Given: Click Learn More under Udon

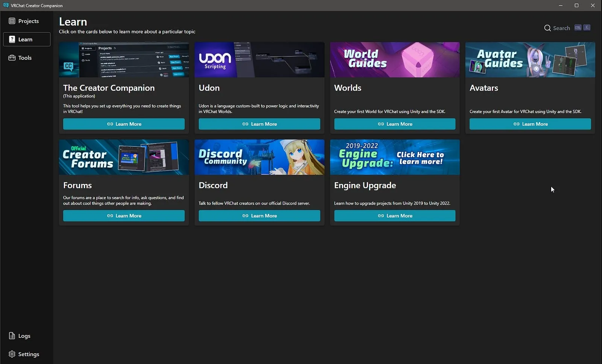Looking at the screenshot, I should tap(259, 124).
